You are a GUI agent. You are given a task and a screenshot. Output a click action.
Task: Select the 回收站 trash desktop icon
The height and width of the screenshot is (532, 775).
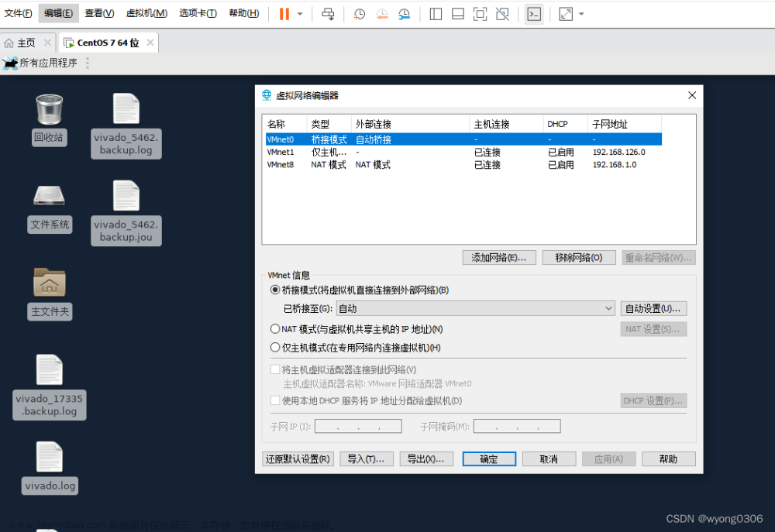(x=50, y=120)
